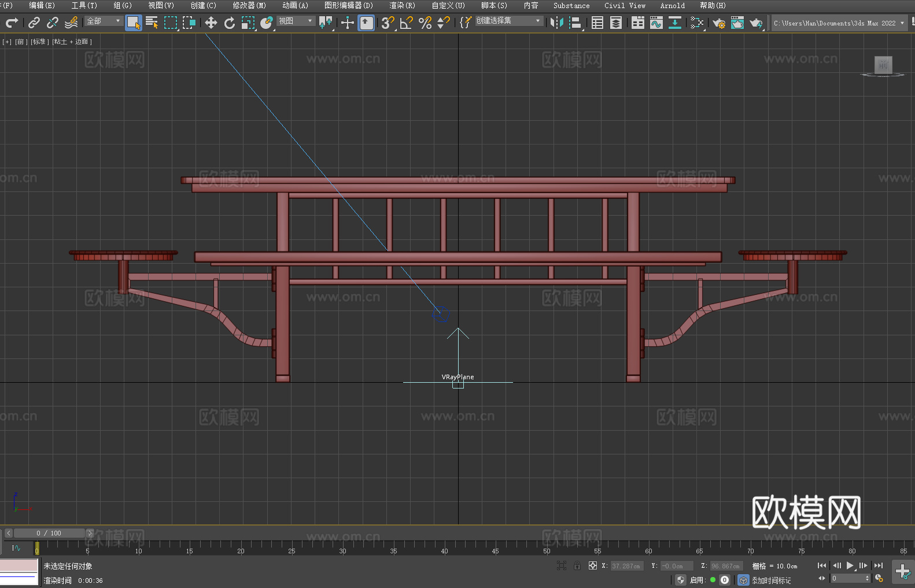Image resolution: width=915 pixels, height=588 pixels.
Task: Click 添加时间标记 in status bar
Action: click(x=771, y=580)
